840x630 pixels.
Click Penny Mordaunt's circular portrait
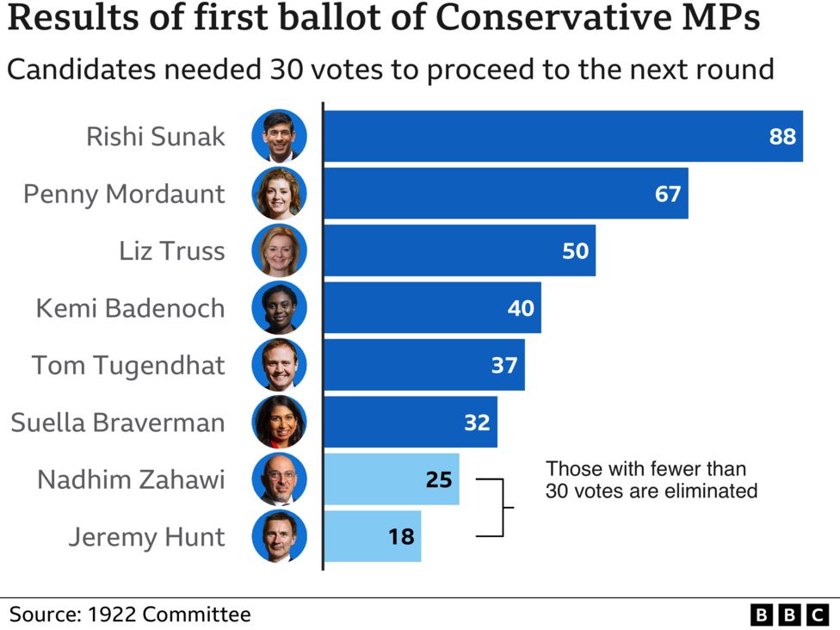(279, 194)
